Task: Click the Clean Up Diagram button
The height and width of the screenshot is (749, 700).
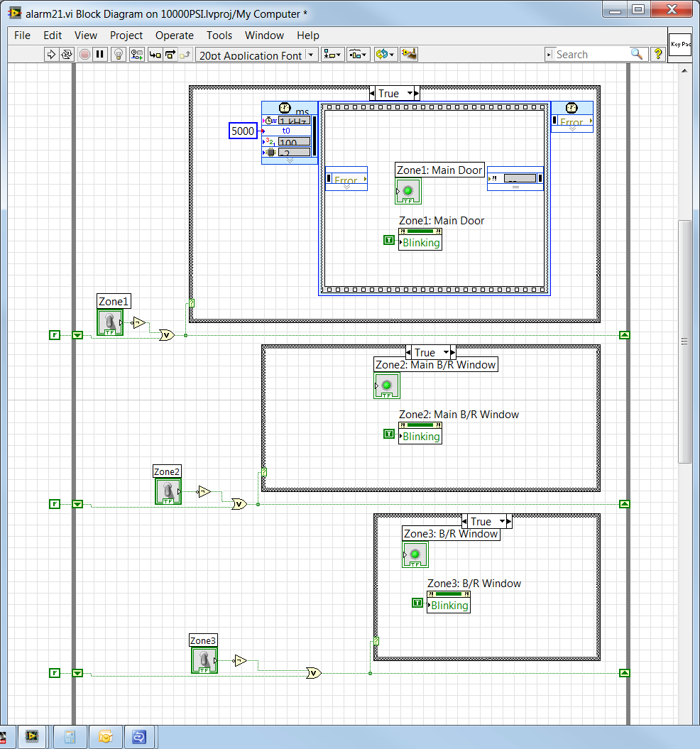Action: tap(408, 55)
